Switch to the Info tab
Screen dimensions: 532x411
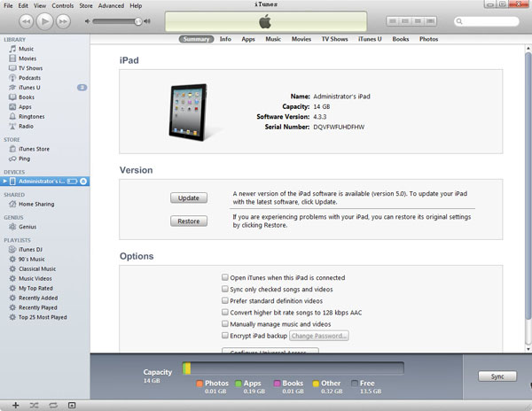coord(225,39)
